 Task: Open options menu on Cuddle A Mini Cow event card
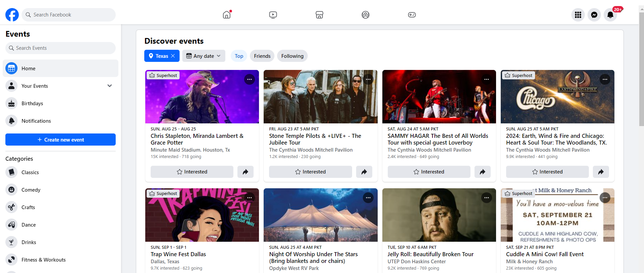[x=605, y=198]
